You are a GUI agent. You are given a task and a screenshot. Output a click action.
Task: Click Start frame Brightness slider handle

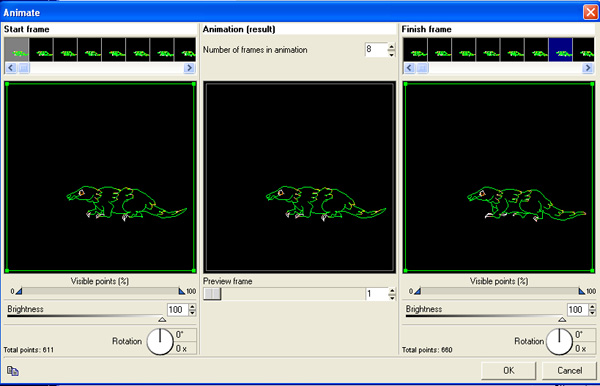pyautogui.click(x=162, y=319)
